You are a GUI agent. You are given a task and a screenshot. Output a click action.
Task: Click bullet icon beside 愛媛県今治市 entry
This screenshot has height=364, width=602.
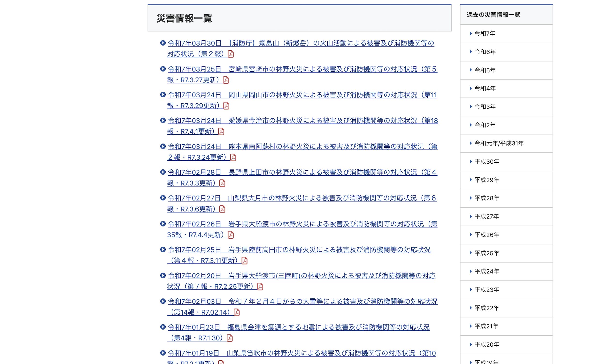tap(163, 120)
